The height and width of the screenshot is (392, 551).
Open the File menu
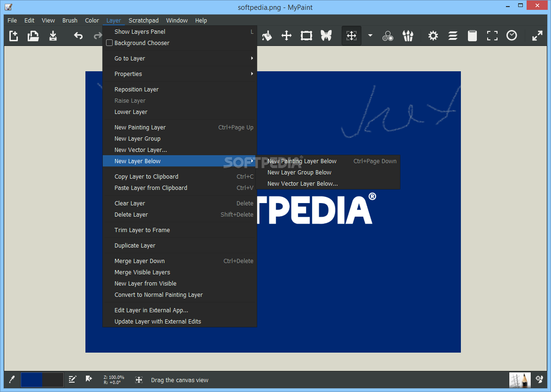[12, 20]
